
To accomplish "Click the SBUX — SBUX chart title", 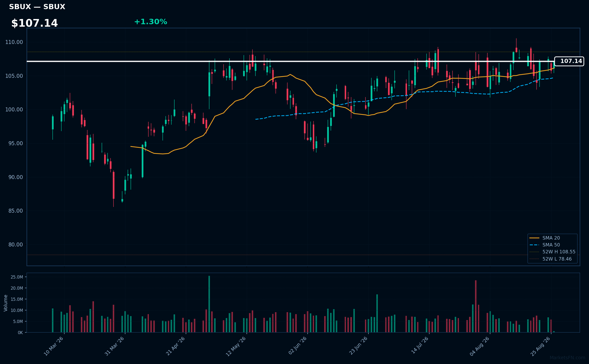I will click(x=37, y=7).
